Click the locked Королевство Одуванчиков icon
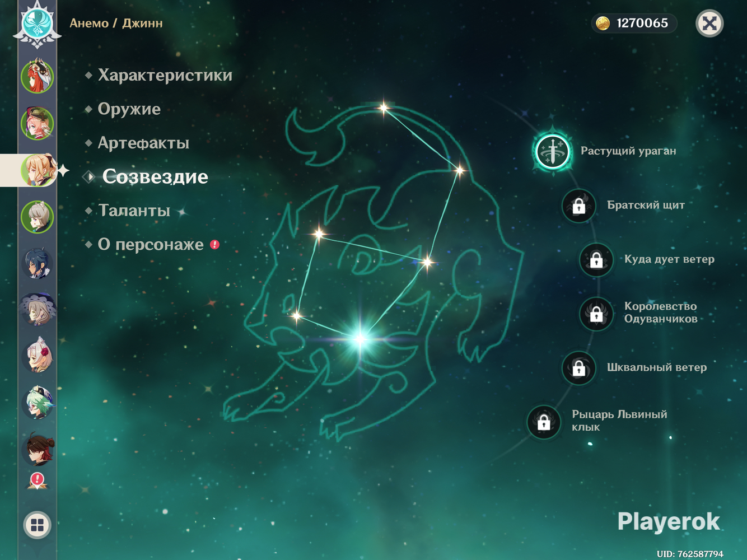This screenshot has width=747, height=560. tap(596, 314)
